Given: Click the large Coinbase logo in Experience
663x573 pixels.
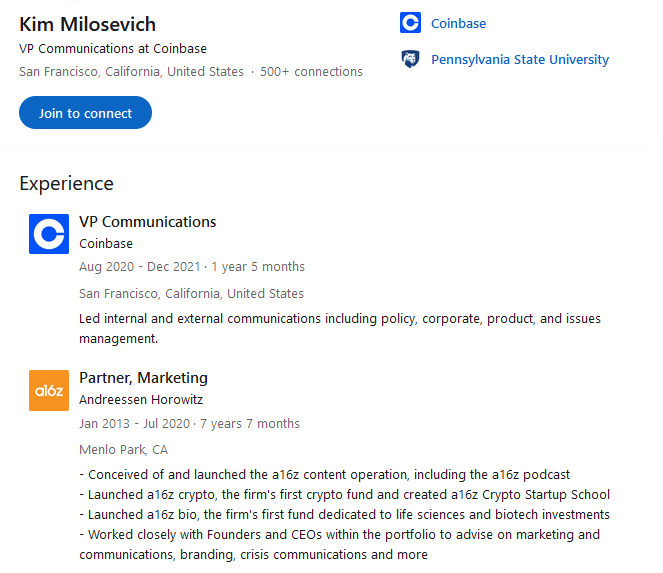Looking at the screenshot, I should 49,234.
